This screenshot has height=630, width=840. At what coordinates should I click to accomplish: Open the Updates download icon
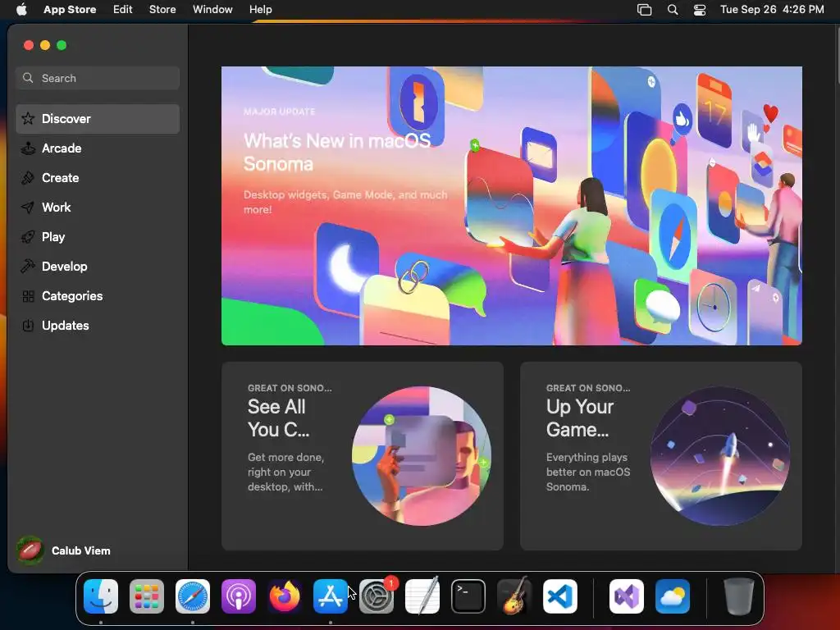coord(28,325)
